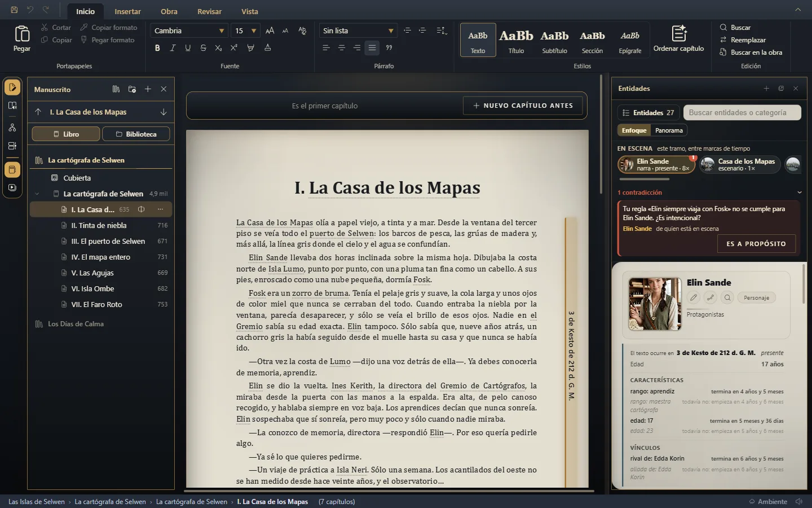Insert a block quote from the ribbon
Viewport: 812px width, 508px height.
pos(389,47)
